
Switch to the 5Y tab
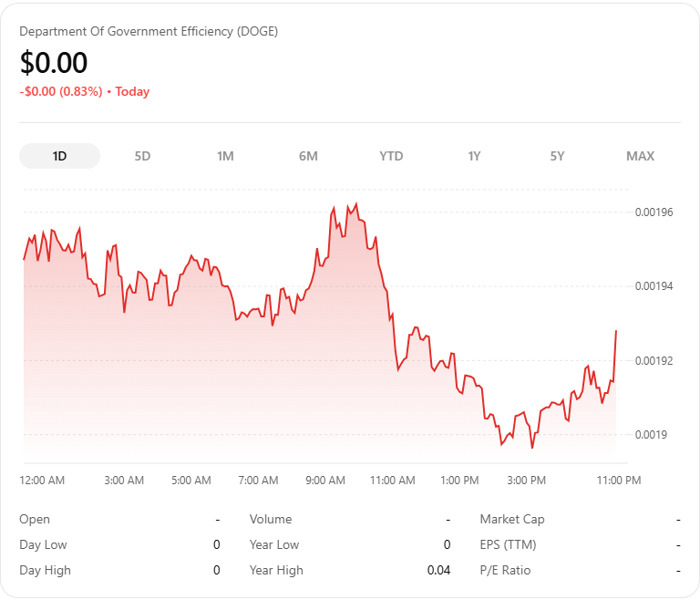(557, 156)
